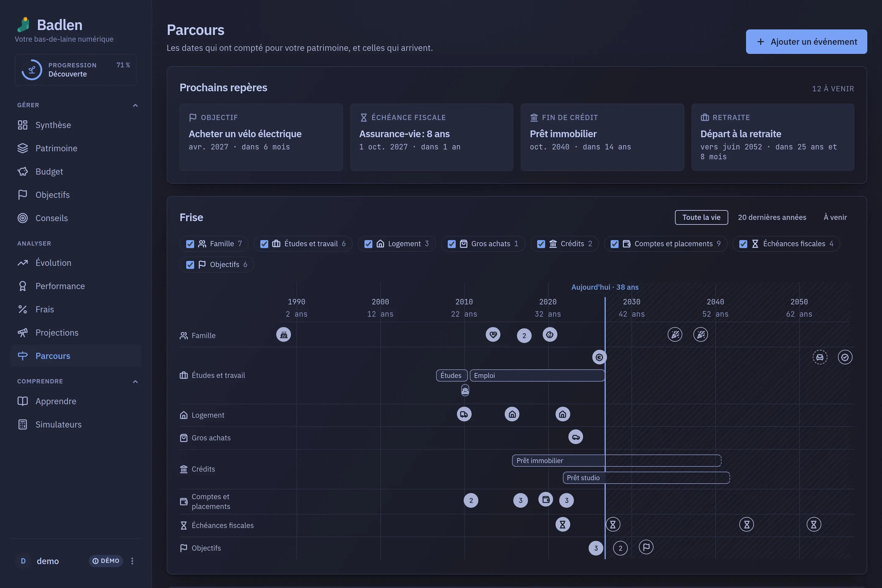Screen dimensions: 882x588
Task: Expand the grouped 2 marker in Famille row
Action: (x=524, y=336)
